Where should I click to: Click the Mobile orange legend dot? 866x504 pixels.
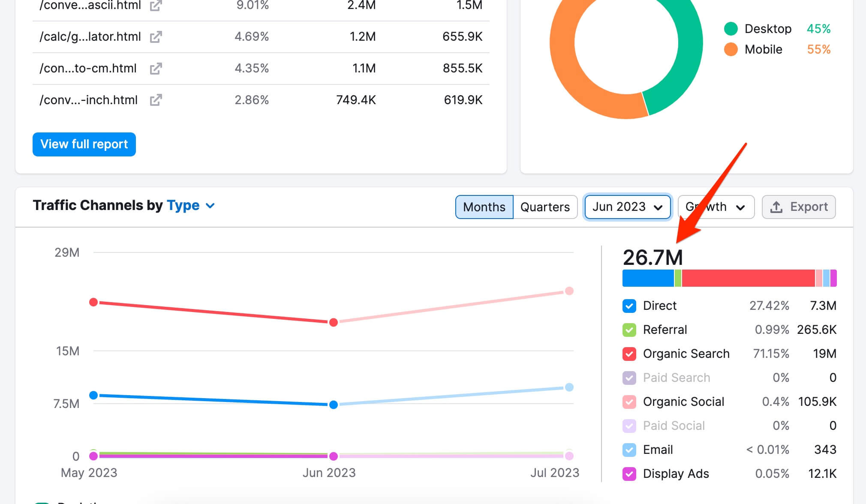731,49
